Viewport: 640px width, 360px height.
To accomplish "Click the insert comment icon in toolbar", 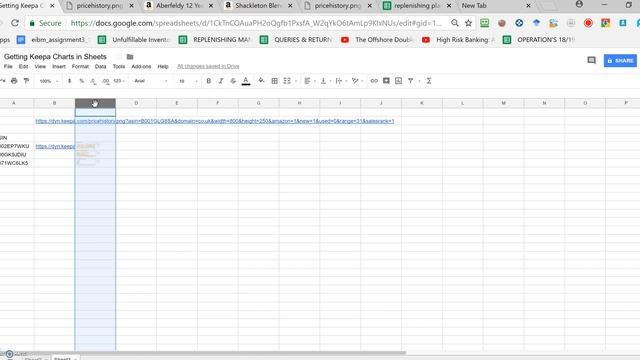I will pos(386,81).
